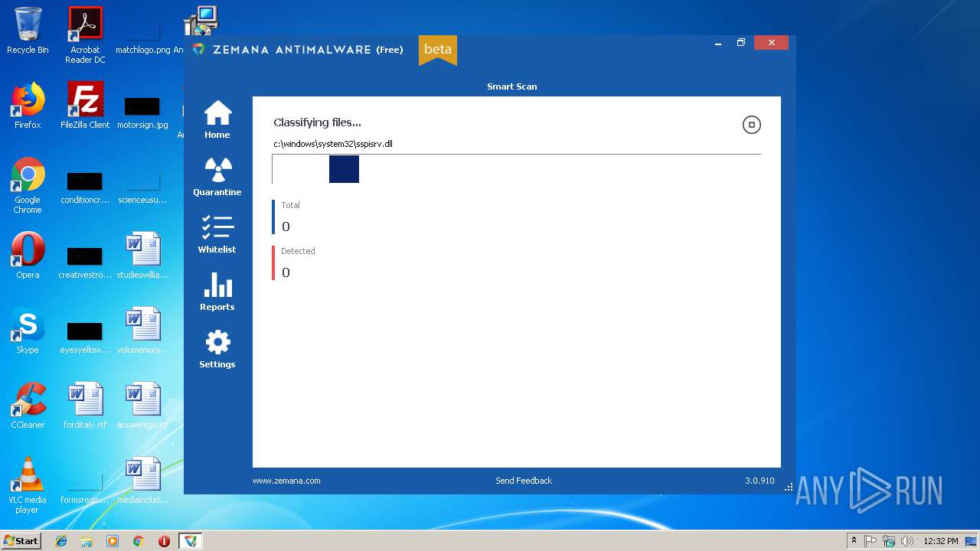Open the Quarantine section
Screen dimensions: 980x551
pos(217,177)
